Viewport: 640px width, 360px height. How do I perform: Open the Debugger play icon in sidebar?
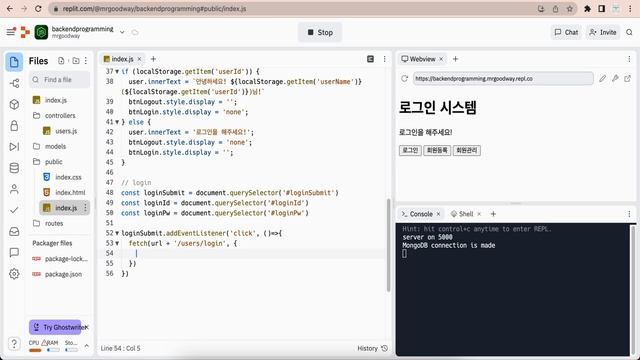point(14,147)
